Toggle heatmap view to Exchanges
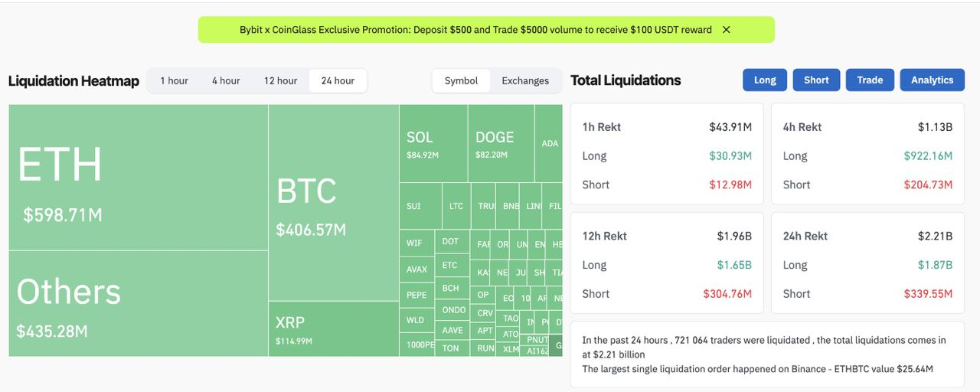The height and width of the screenshot is (392, 980). pos(525,80)
